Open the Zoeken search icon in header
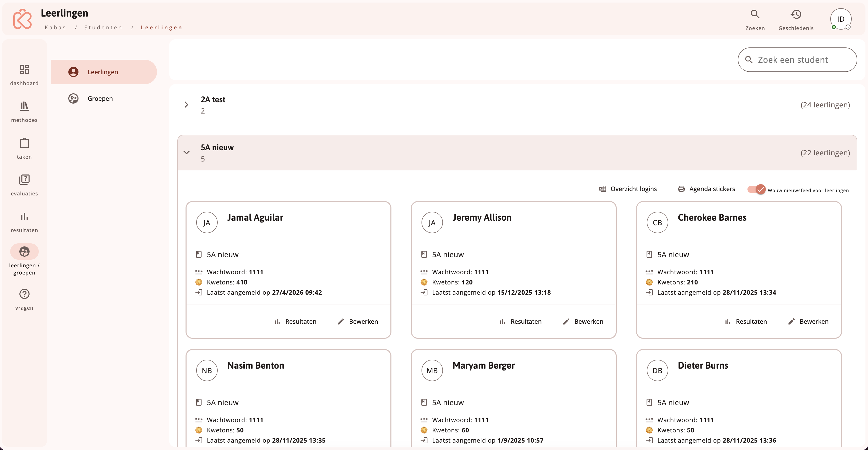 point(755,14)
